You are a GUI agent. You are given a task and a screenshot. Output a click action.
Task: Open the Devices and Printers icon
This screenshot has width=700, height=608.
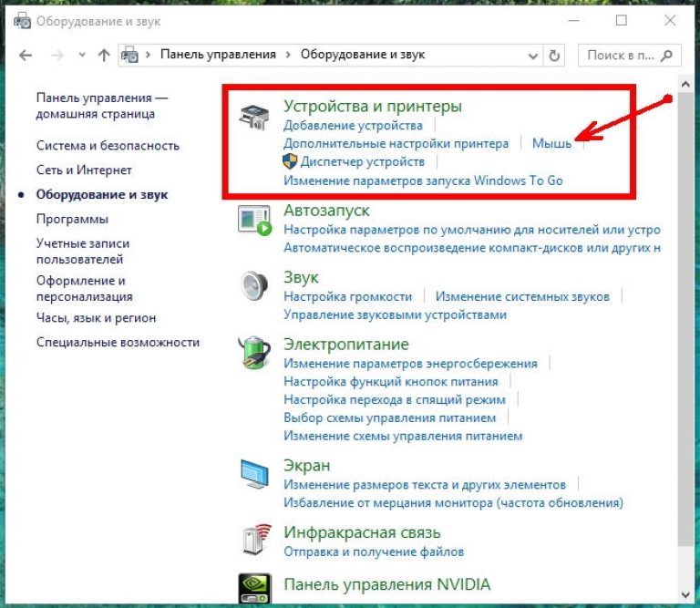[x=254, y=119]
